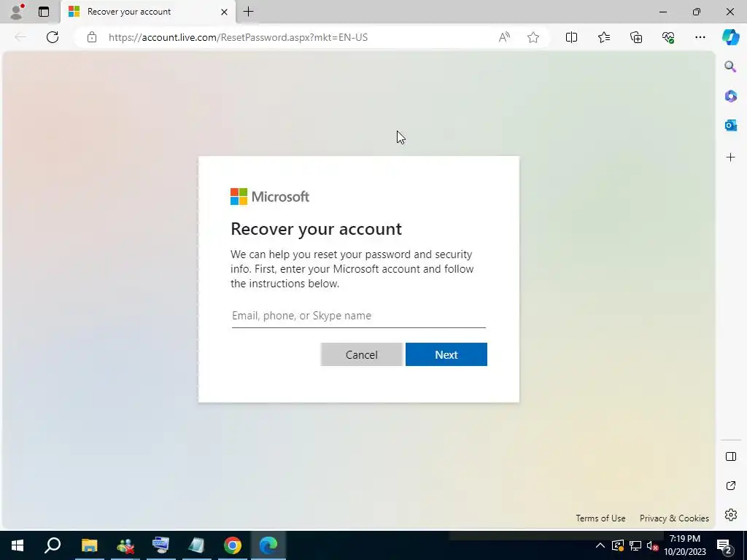Click the Email, phone, or Skype name field
This screenshot has width=747, height=560.
click(358, 316)
